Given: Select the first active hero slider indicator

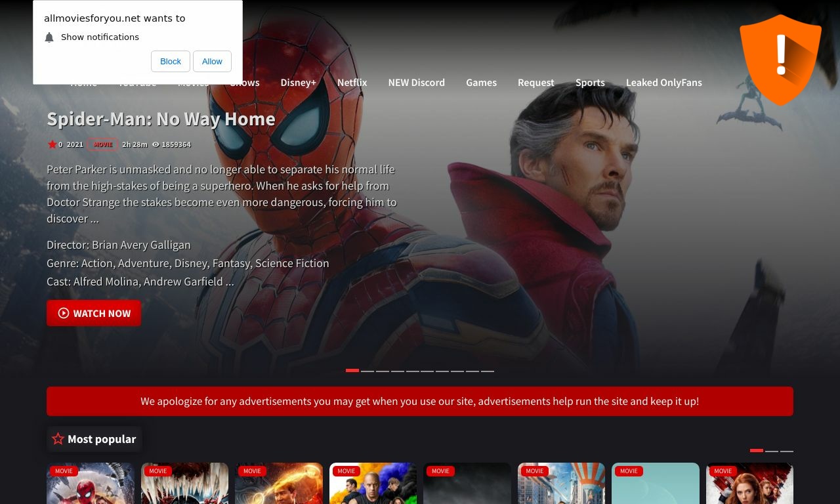Looking at the screenshot, I should point(352,371).
